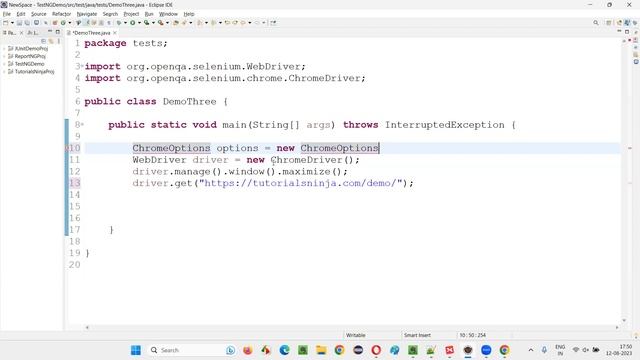Viewport: 640px width, 360px height.
Task: Click the green Run toolbar button
Action: [x=133, y=23]
